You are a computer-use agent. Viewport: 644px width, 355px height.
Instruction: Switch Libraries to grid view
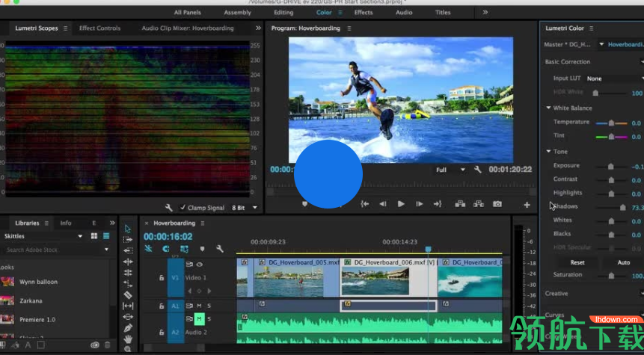tap(94, 236)
